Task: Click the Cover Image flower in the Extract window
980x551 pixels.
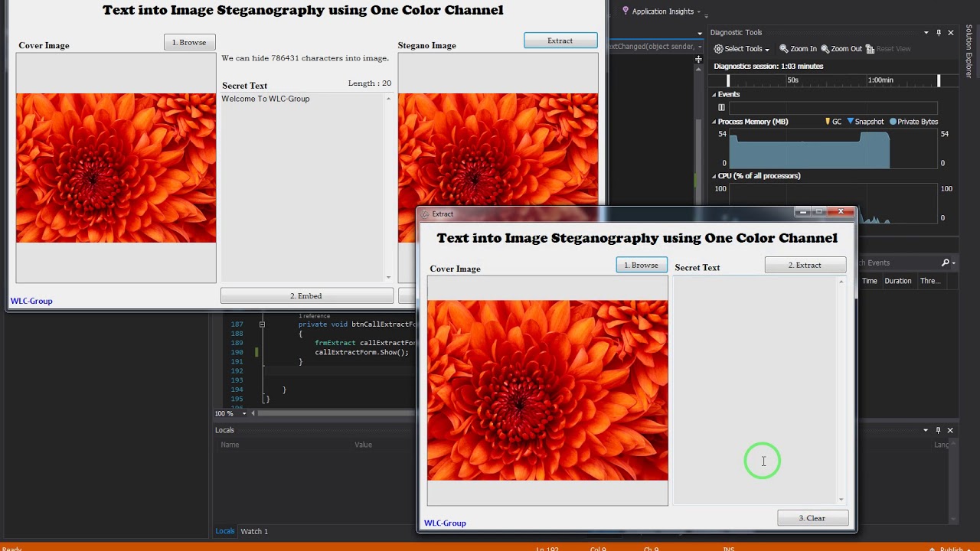Action: click(x=547, y=390)
